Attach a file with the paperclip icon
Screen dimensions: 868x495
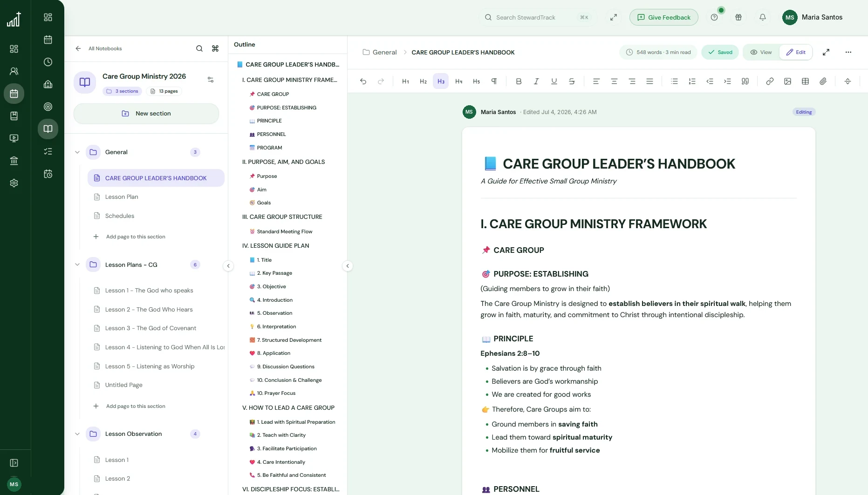(x=823, y=81)
